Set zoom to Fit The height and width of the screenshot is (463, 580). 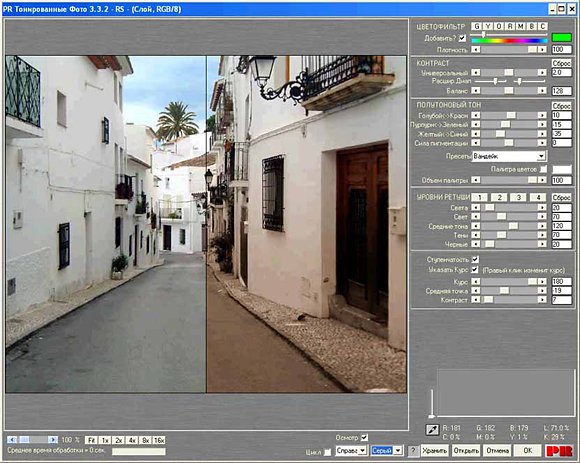click(91, 440)
